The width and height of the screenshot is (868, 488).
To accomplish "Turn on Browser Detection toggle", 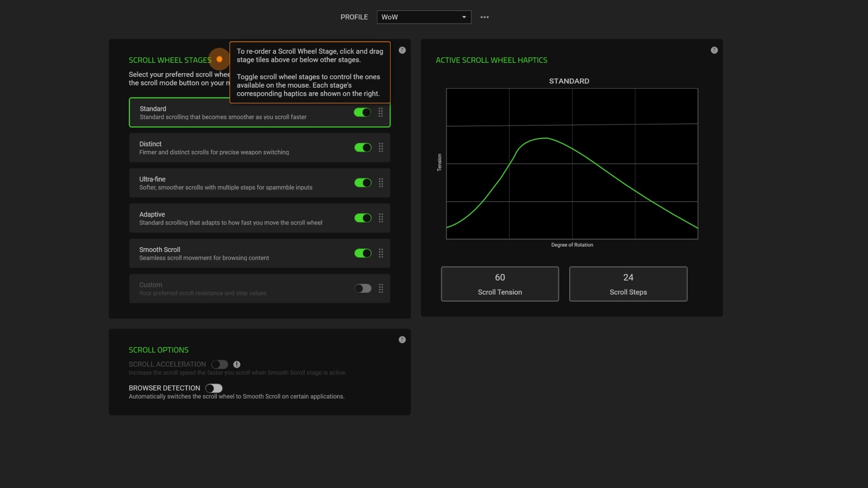I will [x=214, y=388].
